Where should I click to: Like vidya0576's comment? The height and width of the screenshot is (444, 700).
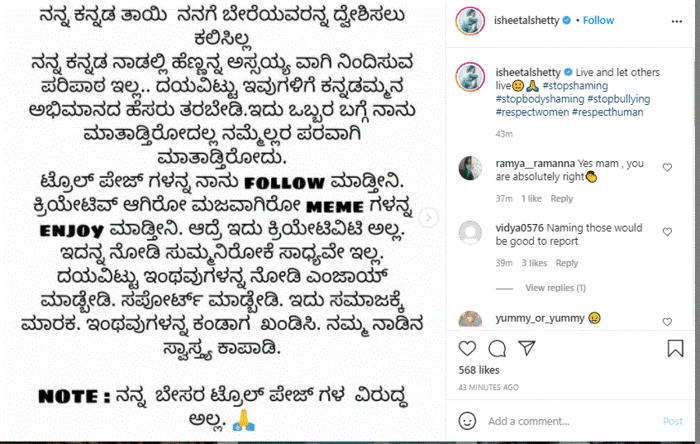click(667, 232)
